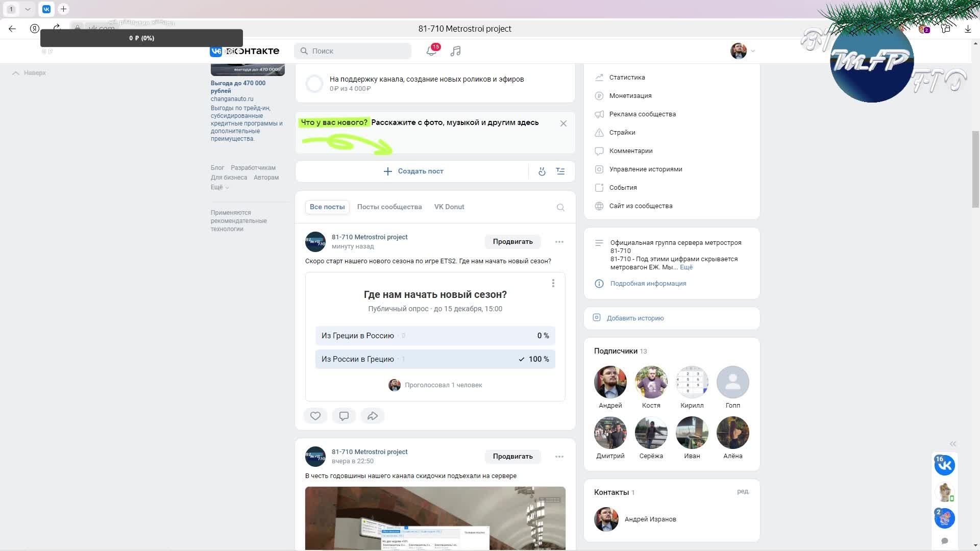This screenshot has width=980, height=551.
Task: Expand profile menu next to avatar
Action: point(752,51)
